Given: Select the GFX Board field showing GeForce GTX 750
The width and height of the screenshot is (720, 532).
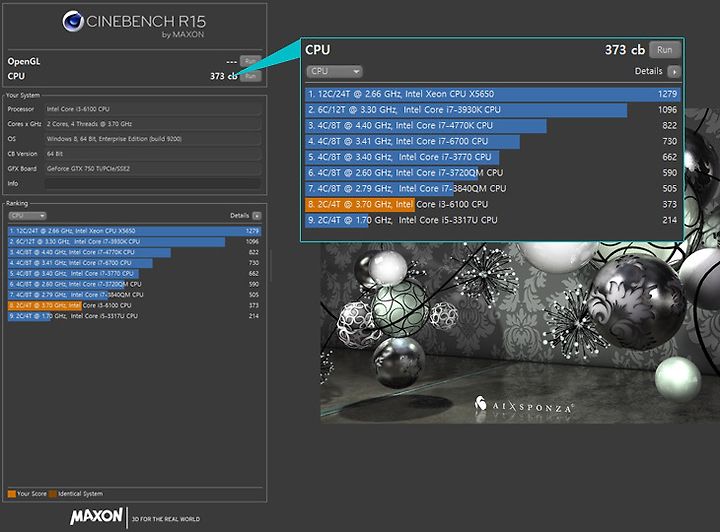Looking at the screenshot, I should click(x=153, y=168).
